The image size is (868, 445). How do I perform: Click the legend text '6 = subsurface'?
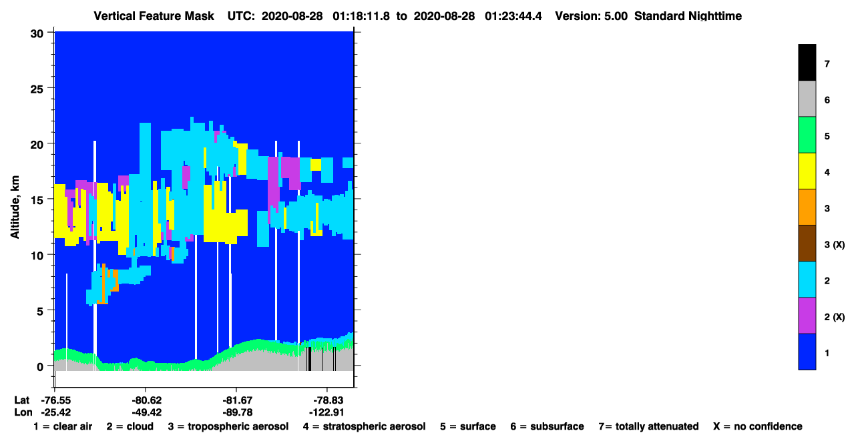tap(547, 426)
